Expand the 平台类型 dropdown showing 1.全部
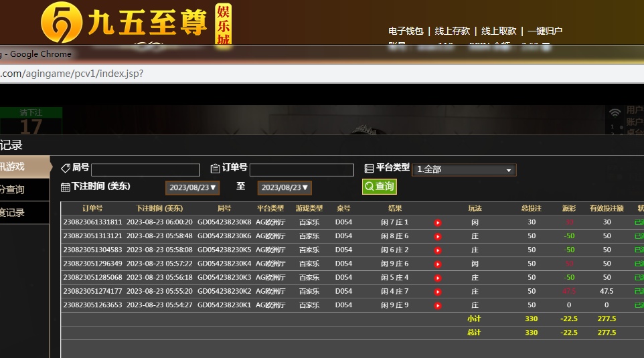This screenshot has width=644, height=358. (464, 170)
